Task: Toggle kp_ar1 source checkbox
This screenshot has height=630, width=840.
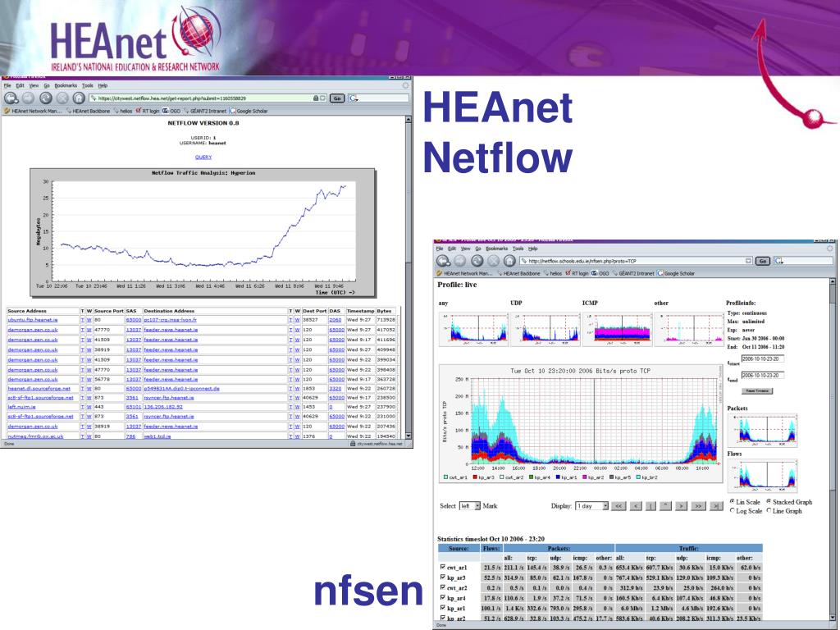Action: click(x=442, y=608)
